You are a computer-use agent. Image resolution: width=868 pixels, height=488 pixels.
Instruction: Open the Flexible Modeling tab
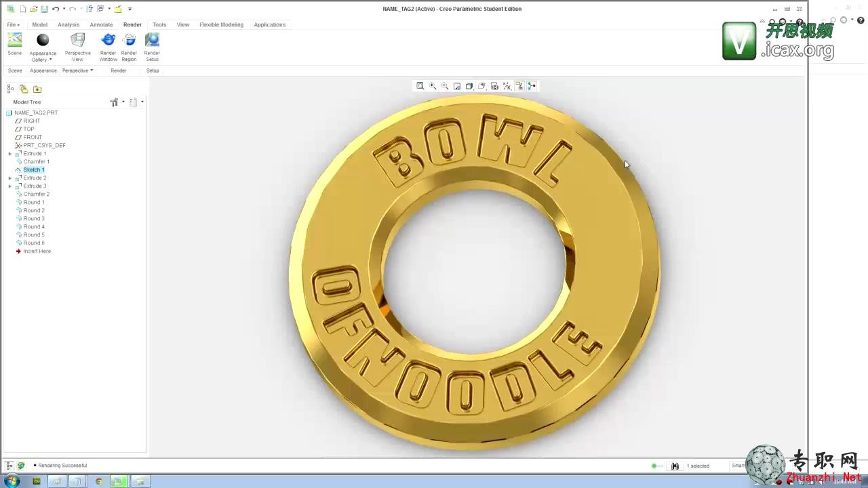pyautogui.click(x=221, y=24)
